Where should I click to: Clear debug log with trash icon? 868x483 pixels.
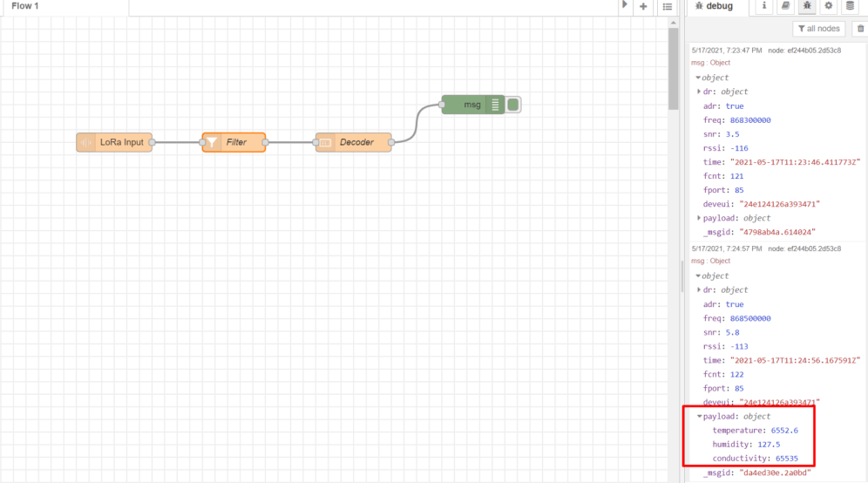coord(858,29)
